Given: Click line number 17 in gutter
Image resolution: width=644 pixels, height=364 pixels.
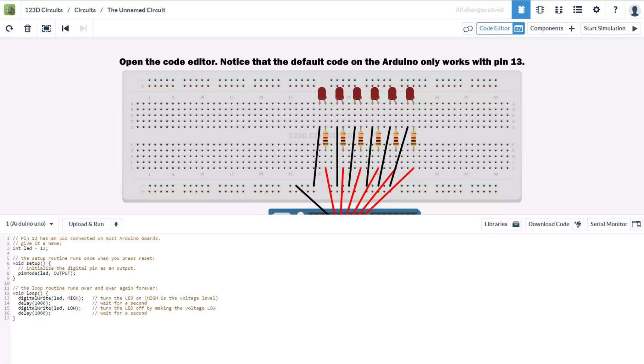Looking at the screenshot, I should pos(7,318).
